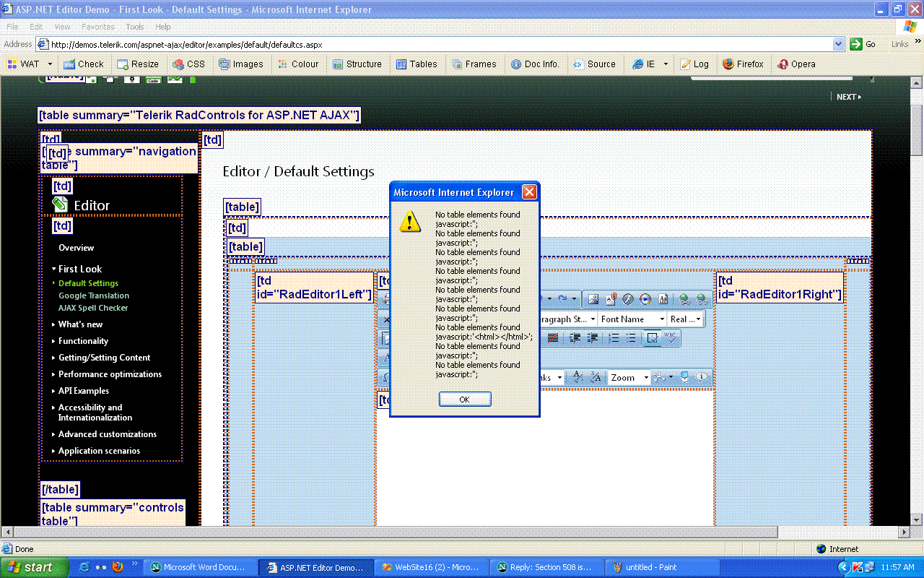Click the Flash Manager icon in editor
Image resolution: width=924 pixels, height=578 pixels.
[x=628, y=299]
